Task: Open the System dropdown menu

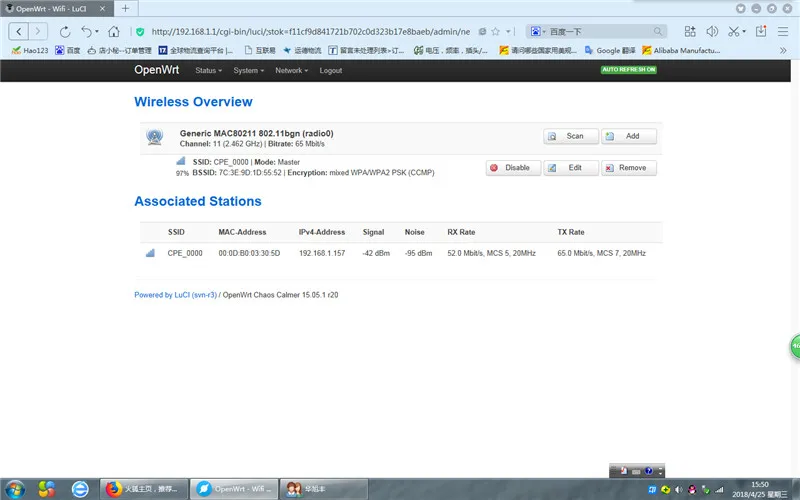Action: point(248,70)
